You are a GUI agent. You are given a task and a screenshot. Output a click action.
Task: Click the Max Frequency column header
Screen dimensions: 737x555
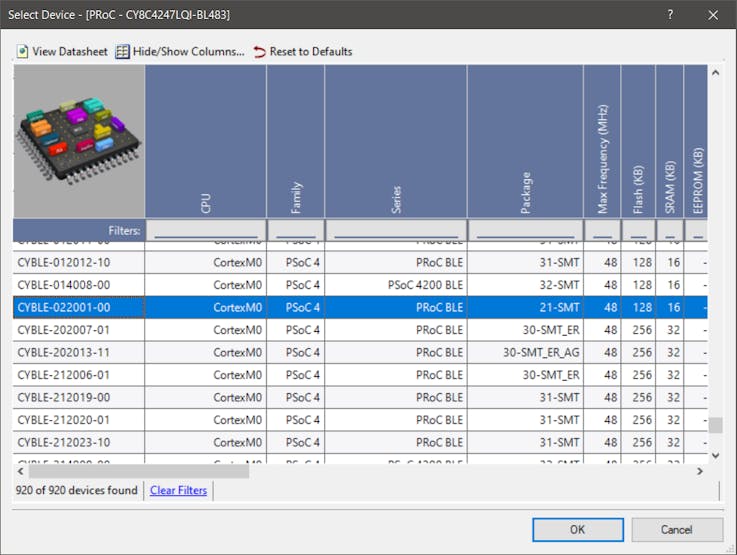click(x=602, y=141)
